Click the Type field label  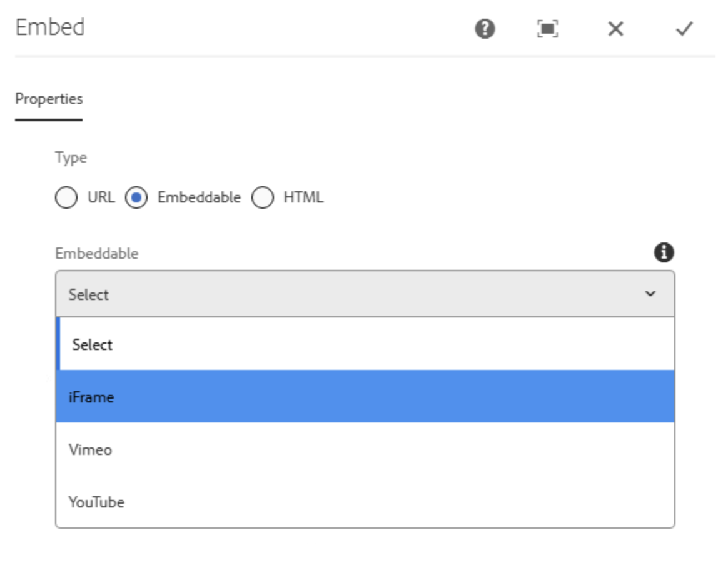(x=65, y=161)
